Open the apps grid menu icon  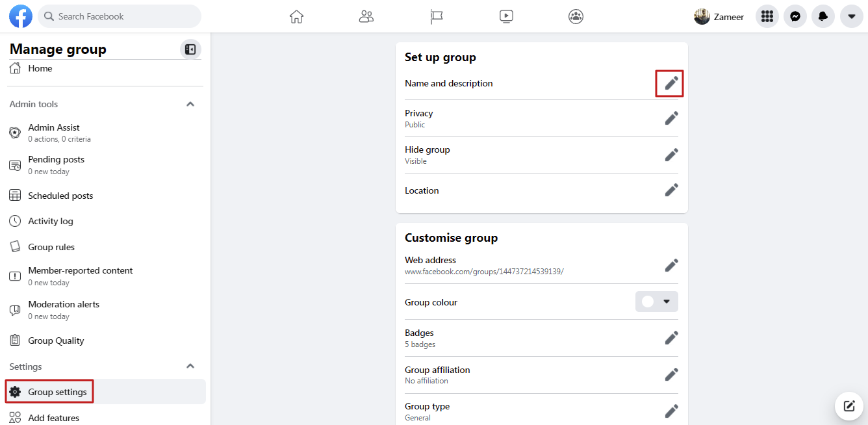(767, 16)
